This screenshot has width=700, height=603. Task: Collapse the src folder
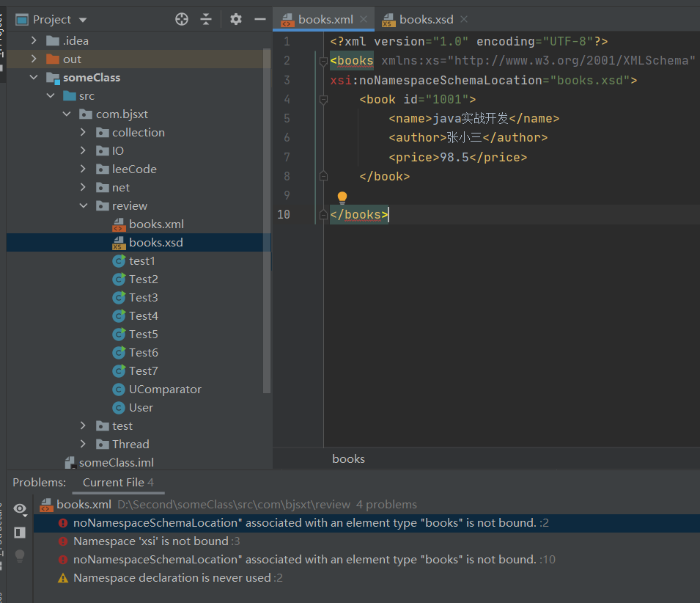51,95
